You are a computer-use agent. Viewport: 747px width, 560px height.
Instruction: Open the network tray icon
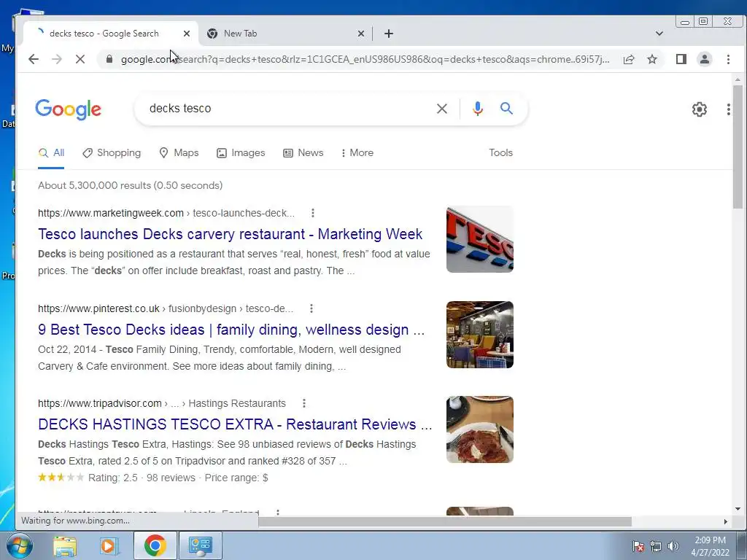(x=656, y=546)
